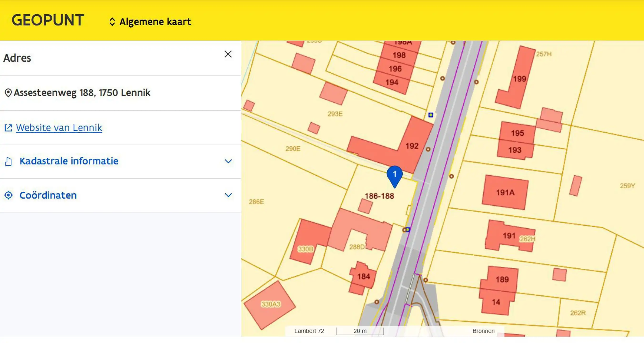The height and width of the screenshot is (343, 644).
Task: Click the up-down arrows icon beside Algemene kaart
Action: pos(112,22)
